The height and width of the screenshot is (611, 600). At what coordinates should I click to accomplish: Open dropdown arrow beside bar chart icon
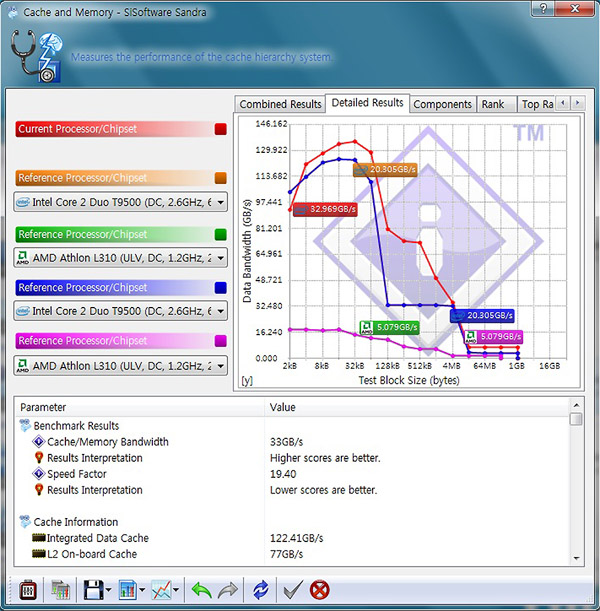(x=142, y=590)
